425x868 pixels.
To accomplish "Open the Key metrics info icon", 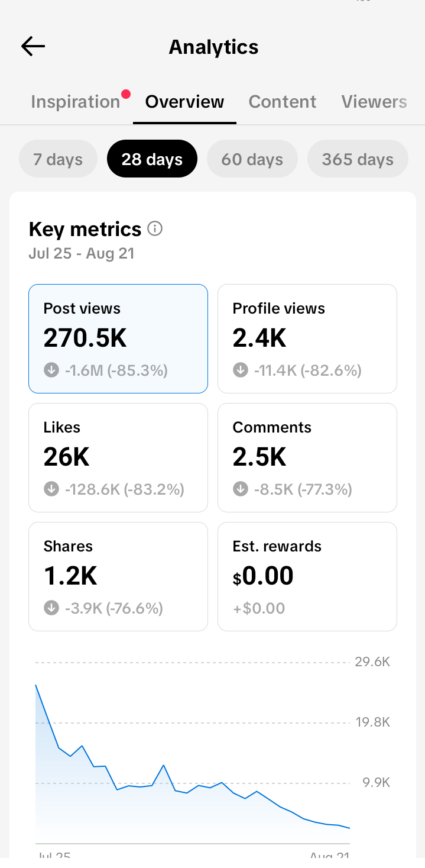I will pyautogui.click(x=155, y=228).
